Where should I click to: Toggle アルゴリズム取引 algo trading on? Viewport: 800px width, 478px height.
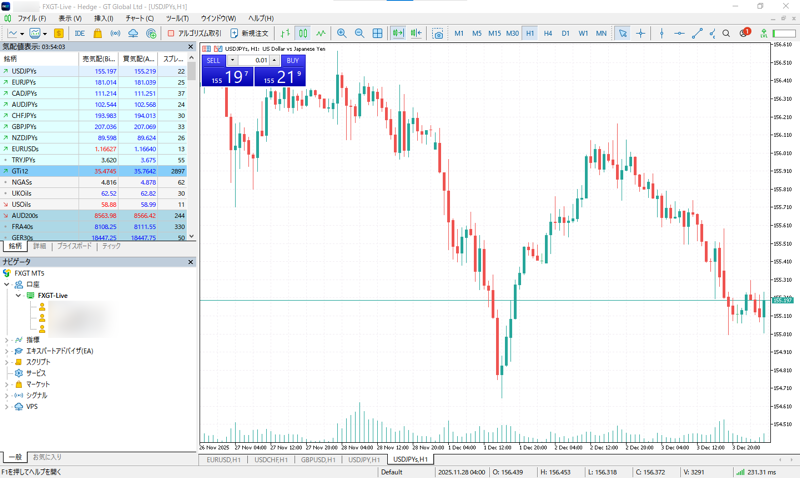tap(194, 33)
